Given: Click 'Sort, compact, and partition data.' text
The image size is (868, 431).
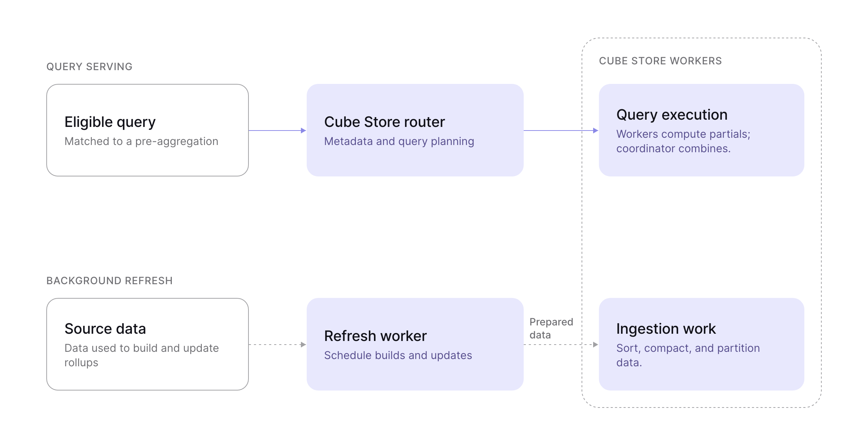Looking at the screenshot, I should pos(688,355).
